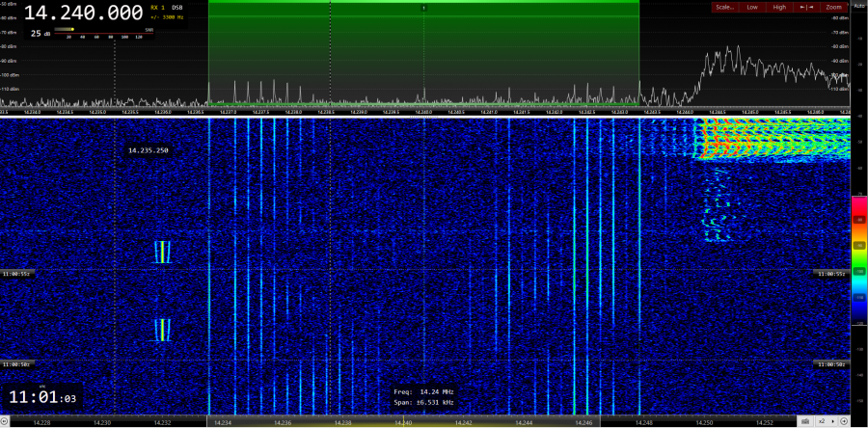Toggle the Auto level button

[x=858, y=5]
